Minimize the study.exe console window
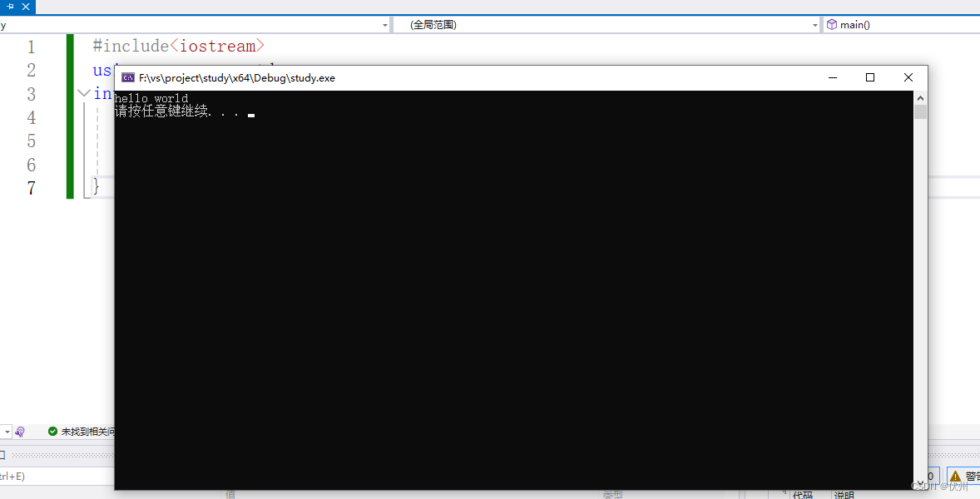 click(x=833, y=77)
